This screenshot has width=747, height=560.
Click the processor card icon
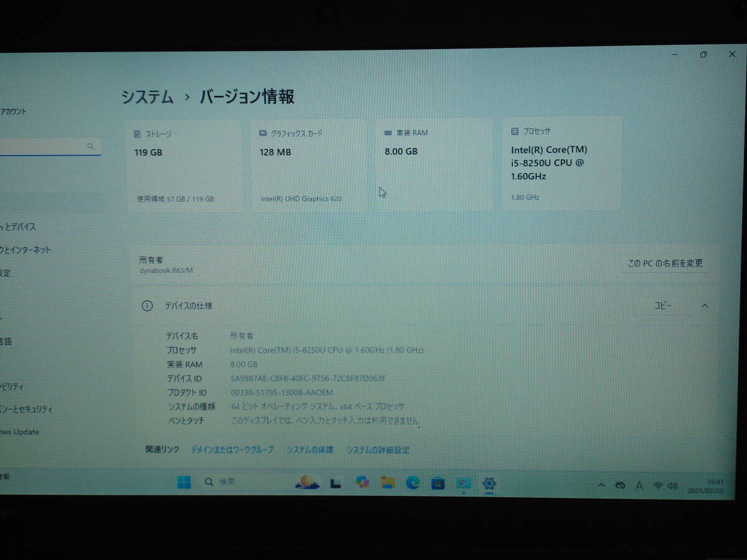(515, 131)
